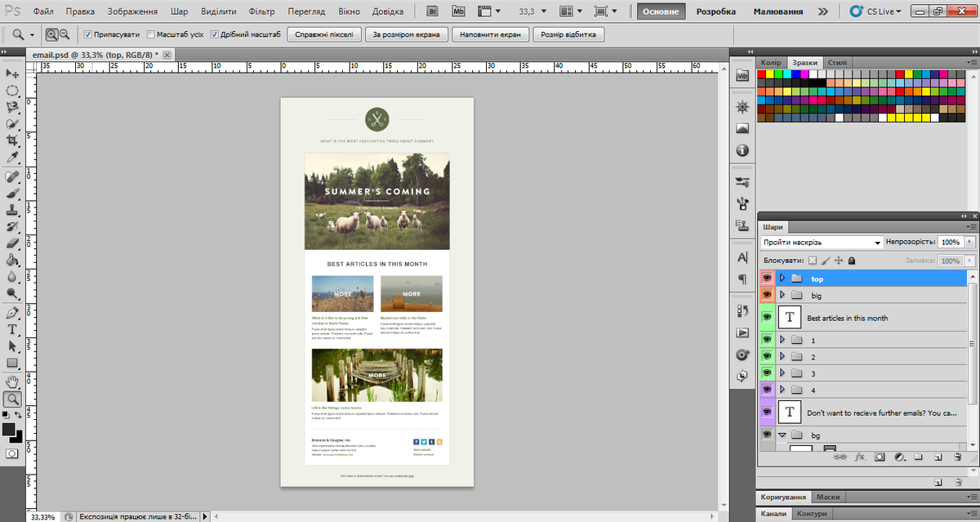The width and height of the screenshot is (980, 522).
Task: Expand the 'top' layer group
Action: [x=782, y=279]
